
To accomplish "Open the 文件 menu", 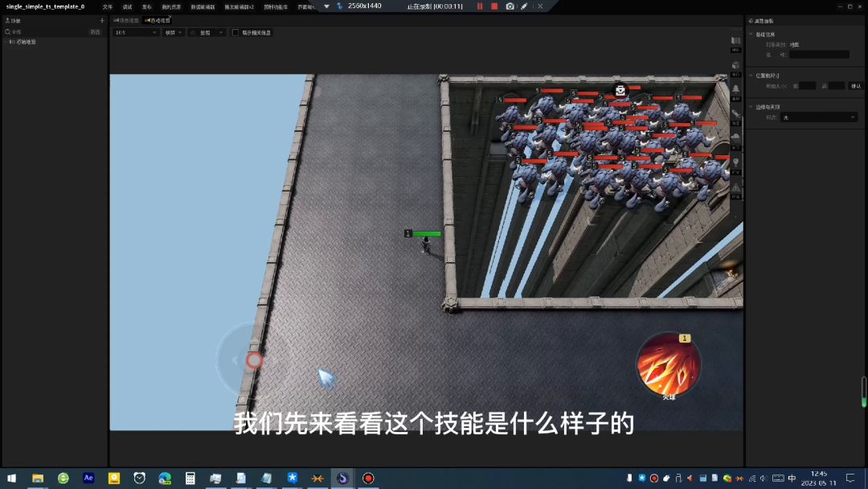I will [x=108, y=6].
